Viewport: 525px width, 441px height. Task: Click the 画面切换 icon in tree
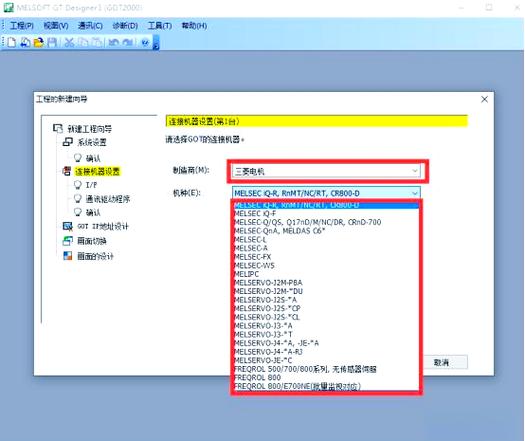(68, 241)
